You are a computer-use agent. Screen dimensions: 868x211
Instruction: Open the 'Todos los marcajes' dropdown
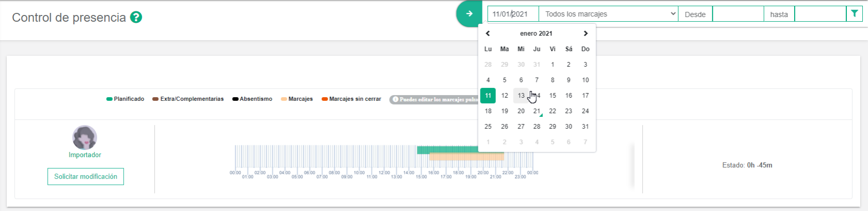pos(608,14)
